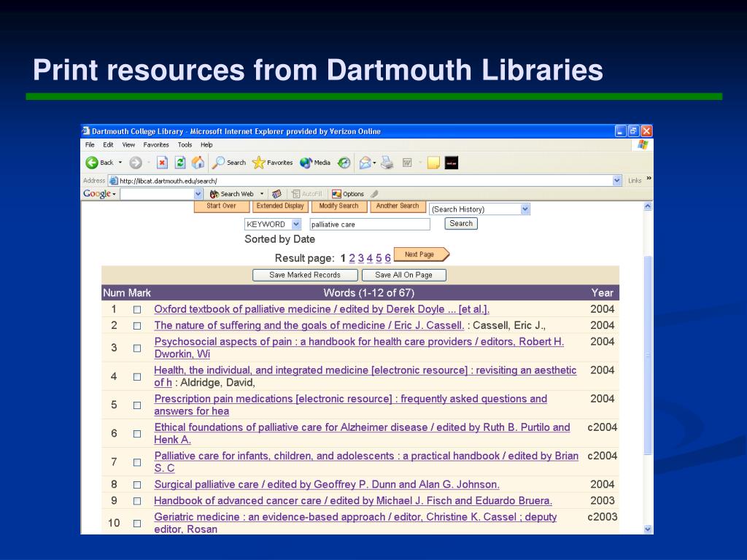This screenshot has height=560, width=747.
Task: Open the Search Web options arrow
Action: tap(262, 194)
